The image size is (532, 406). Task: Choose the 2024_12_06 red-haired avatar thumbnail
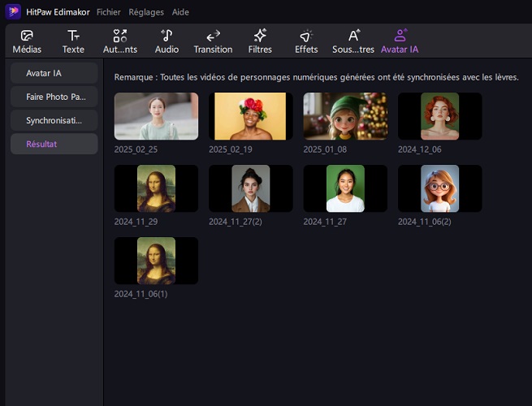click(439, 116)
